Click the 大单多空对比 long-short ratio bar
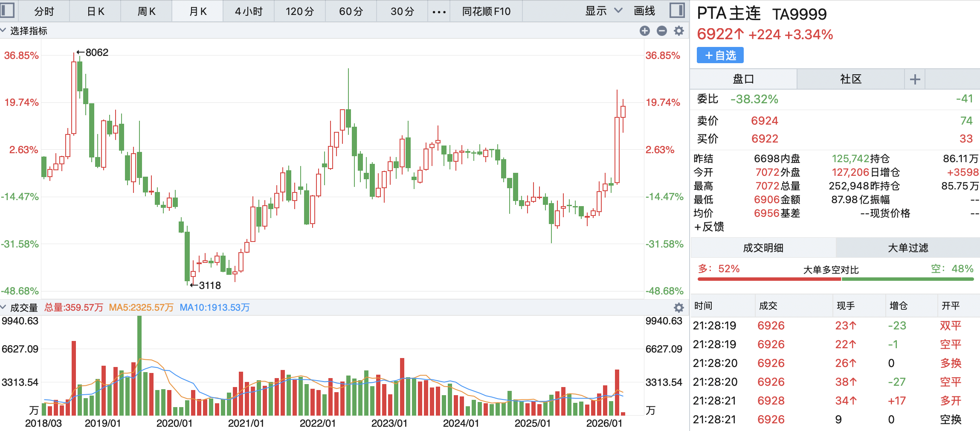Viewport: 980px width, 431px height. click(x=835, y=279)
